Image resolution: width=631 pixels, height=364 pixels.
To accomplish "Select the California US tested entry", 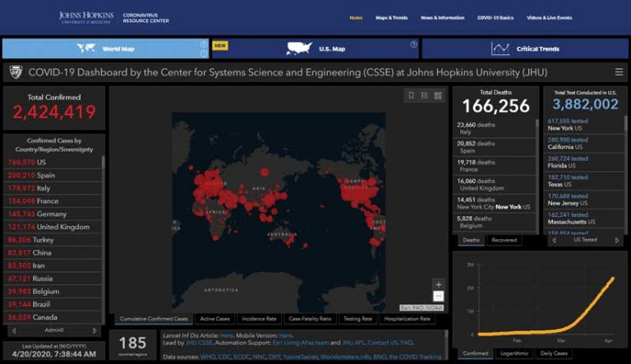I will (584, 143).
